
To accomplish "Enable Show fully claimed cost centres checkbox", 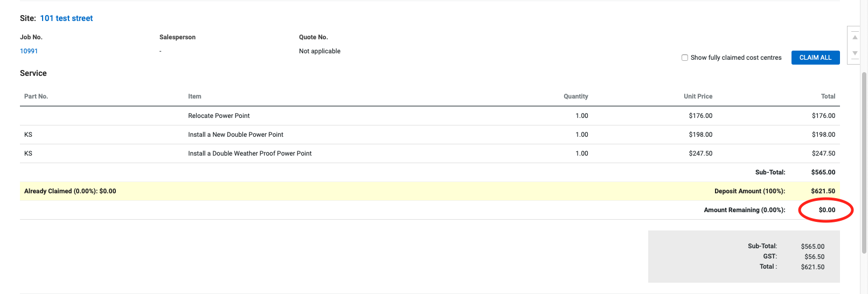I will click(685, 58).
